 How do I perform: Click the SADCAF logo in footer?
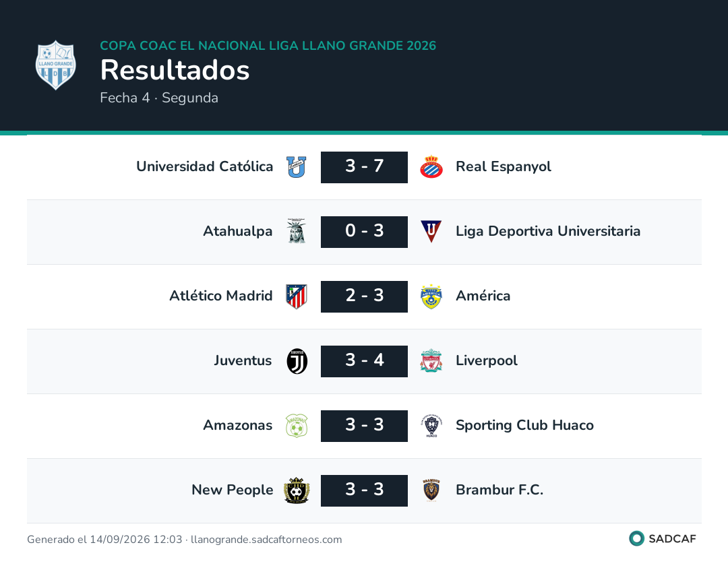[x=663, y=538]
